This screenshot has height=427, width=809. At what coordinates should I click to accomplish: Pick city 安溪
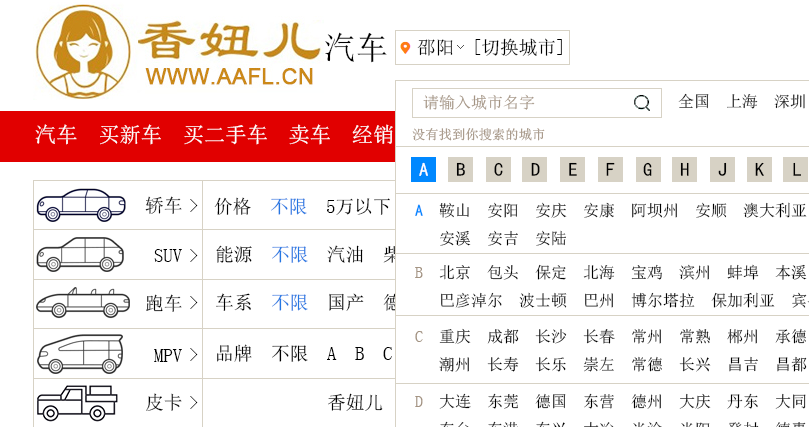coord(455,238)
